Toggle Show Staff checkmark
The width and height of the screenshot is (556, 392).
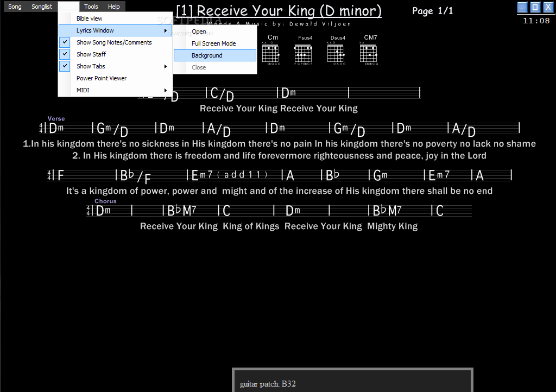click(x=65, y=54)
